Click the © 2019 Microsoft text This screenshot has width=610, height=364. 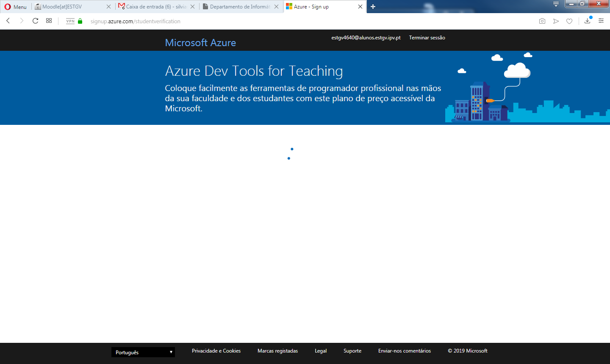(x=468, y=351)
